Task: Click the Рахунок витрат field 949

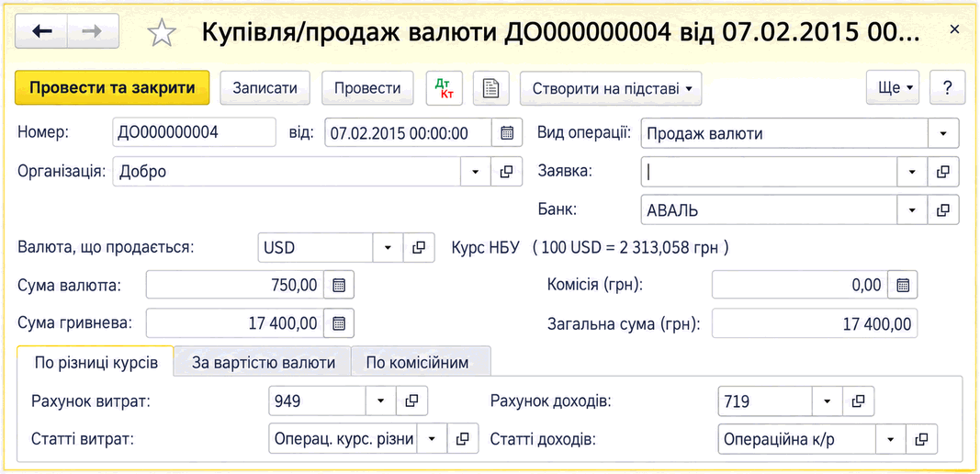Action: pos(318,401)
